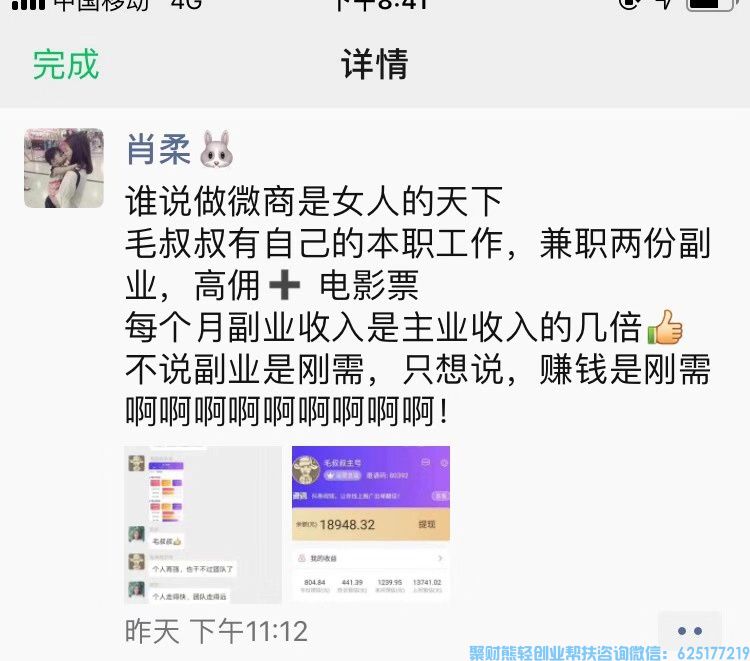
Task: Tap the plus sign emoji after 高佣
Action: (x=285, y=284)
